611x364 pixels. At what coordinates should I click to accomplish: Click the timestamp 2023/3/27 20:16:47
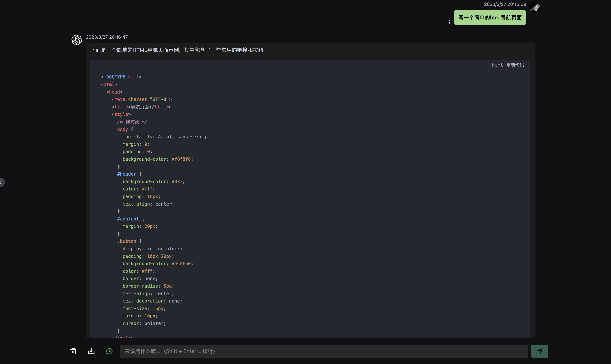pos(107,37)
